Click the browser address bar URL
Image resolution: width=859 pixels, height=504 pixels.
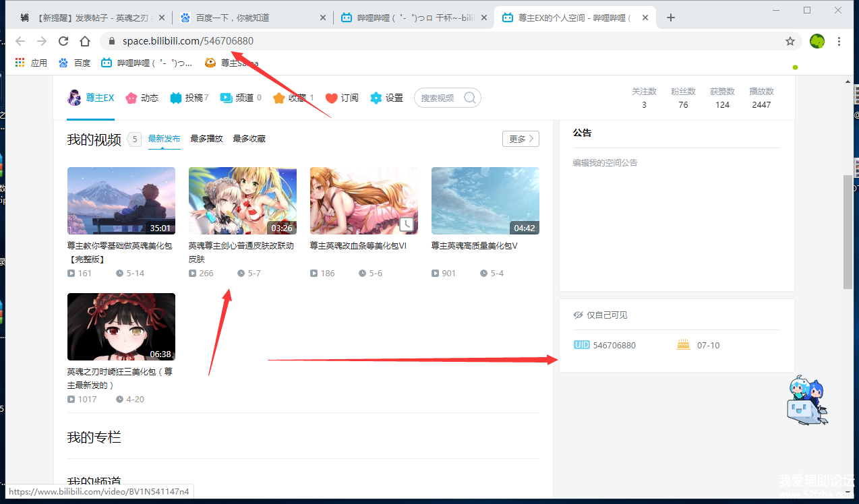(188, 41)
